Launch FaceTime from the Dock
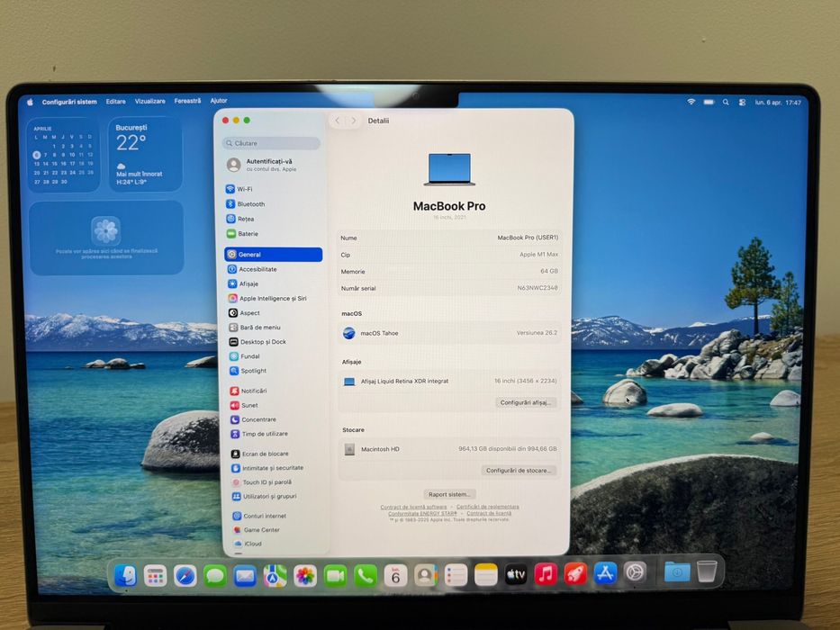Viewport: 840px width, 630px height. (335, 576)
